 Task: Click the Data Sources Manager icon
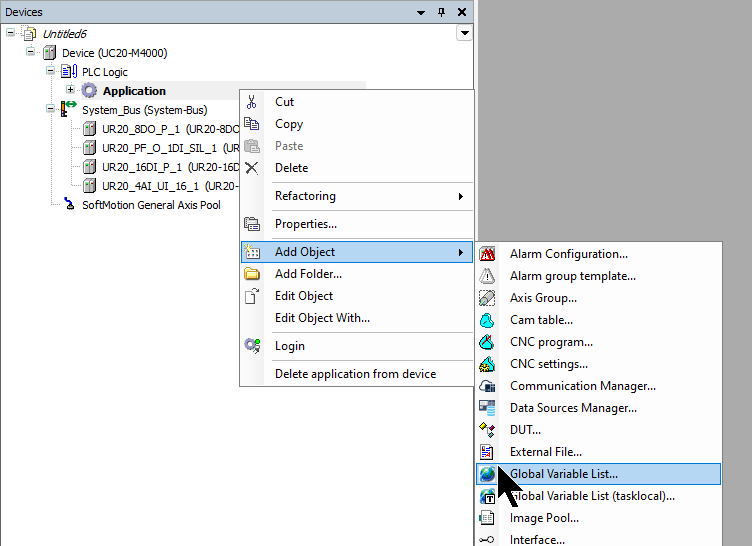pyautogui.click(x=487, y=408)
